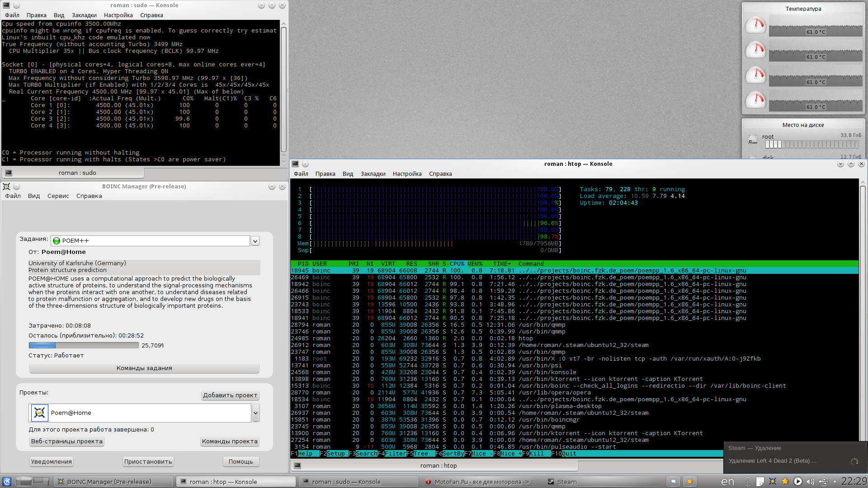868x488 pixels.
Task: Switch keyboard layout indicator 'en'
Action: point(727,482)
